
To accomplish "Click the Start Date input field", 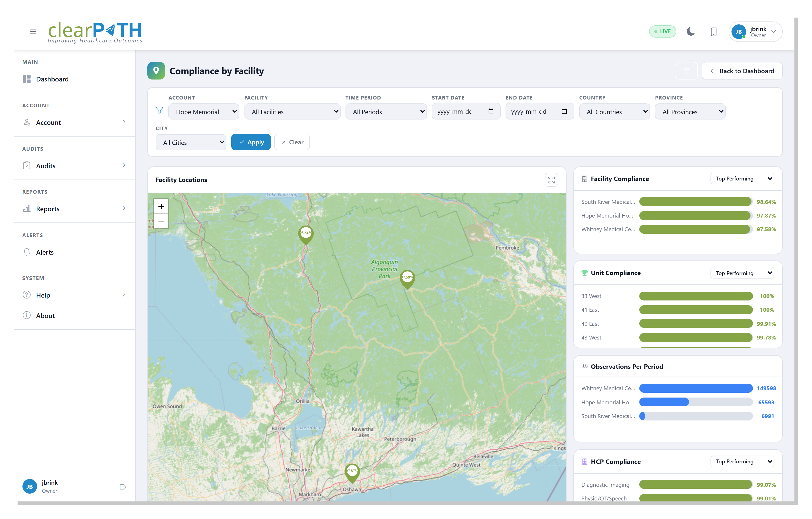I will [x=466, y=111].
